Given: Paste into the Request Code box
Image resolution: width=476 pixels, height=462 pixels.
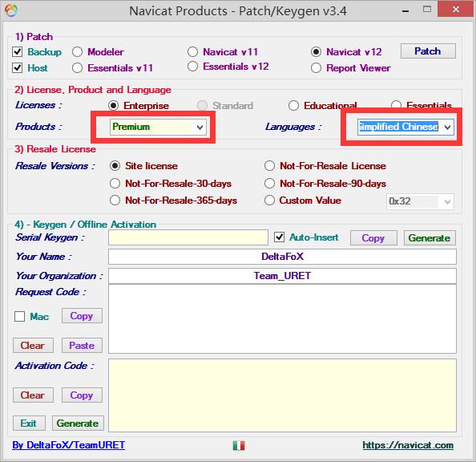Looking at the screenshot, I should 82,346.
